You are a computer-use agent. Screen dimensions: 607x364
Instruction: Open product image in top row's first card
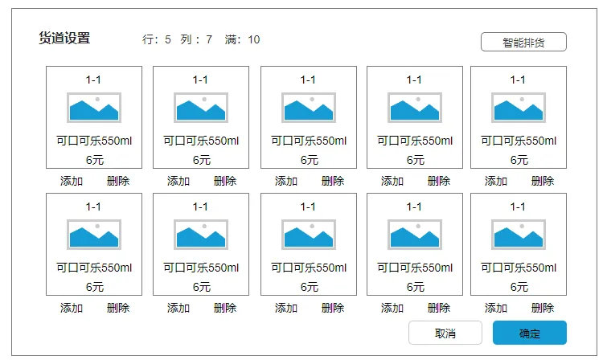point(94,108)
